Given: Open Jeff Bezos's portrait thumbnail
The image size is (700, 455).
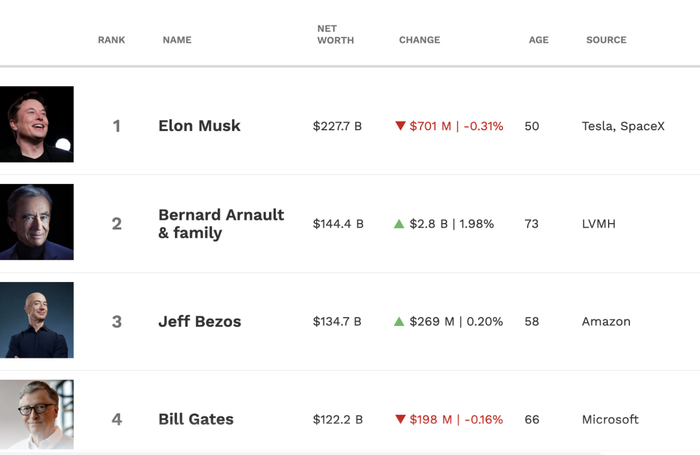Looking at the screenshot, I should tap(37, 320).
